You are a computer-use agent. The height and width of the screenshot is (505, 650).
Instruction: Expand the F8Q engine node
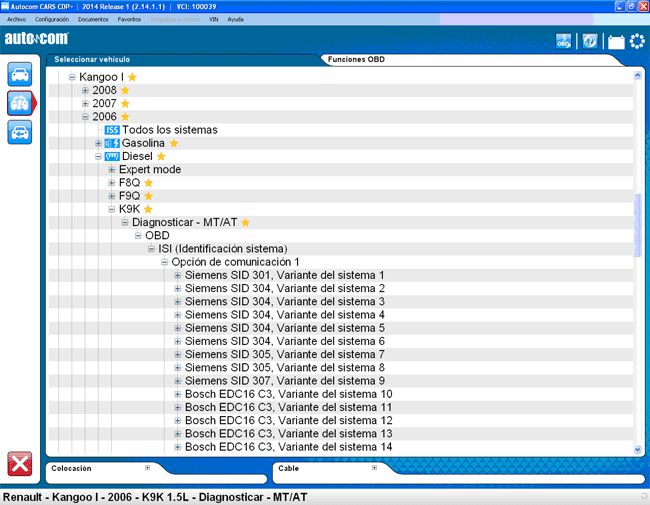pos(112,183)
